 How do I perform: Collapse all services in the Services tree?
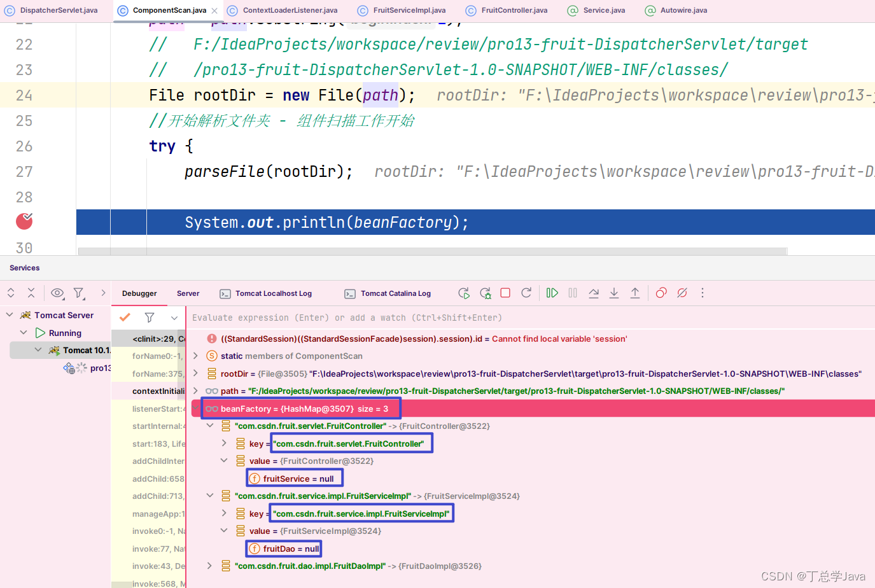pos(31,293)
